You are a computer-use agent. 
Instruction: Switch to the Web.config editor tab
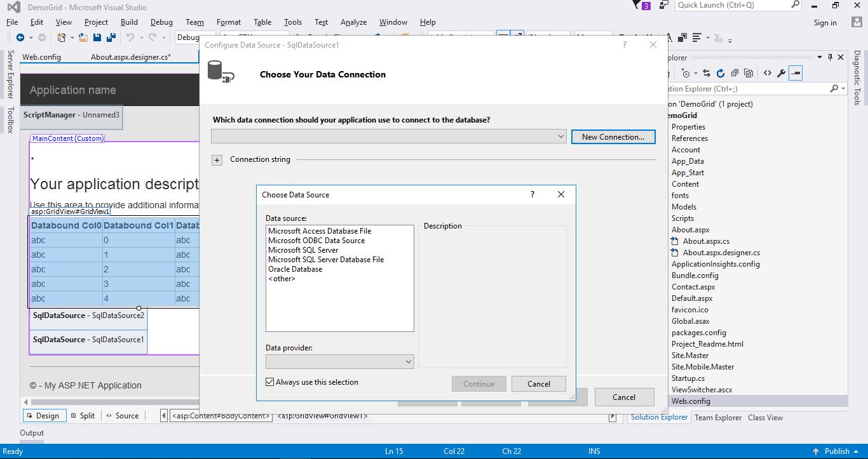tap(41, 57)
